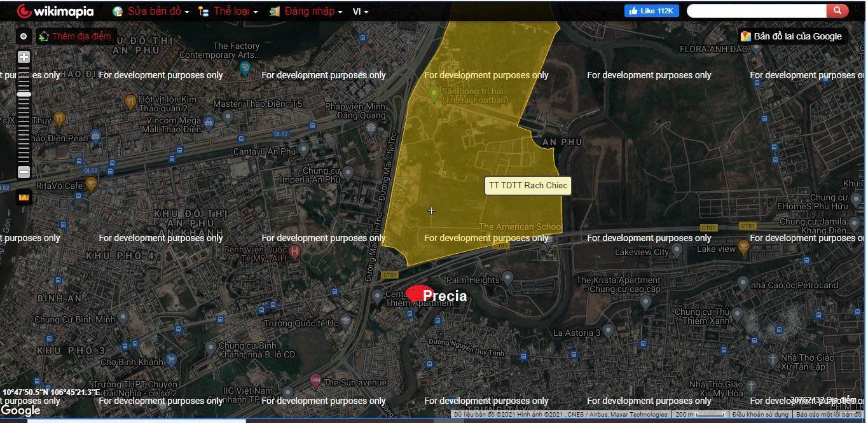
Task: Click the Cantavil An Phú pin
Action: 304,149
